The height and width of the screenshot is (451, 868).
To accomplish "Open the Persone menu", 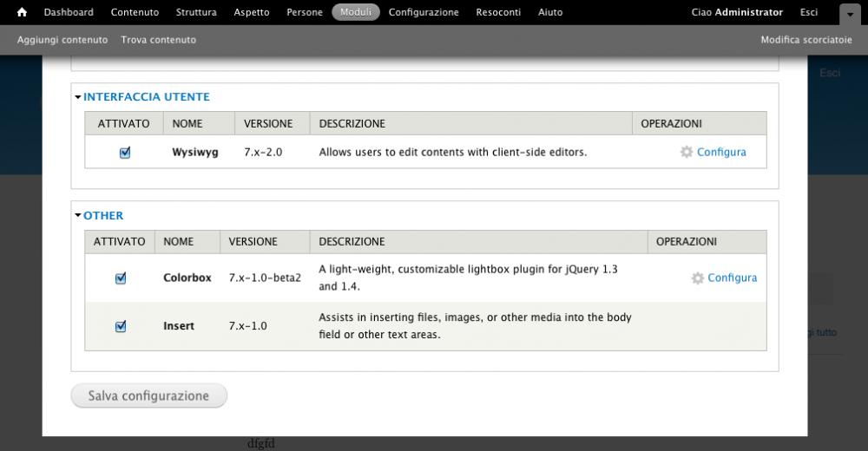I will pos(305,12).
